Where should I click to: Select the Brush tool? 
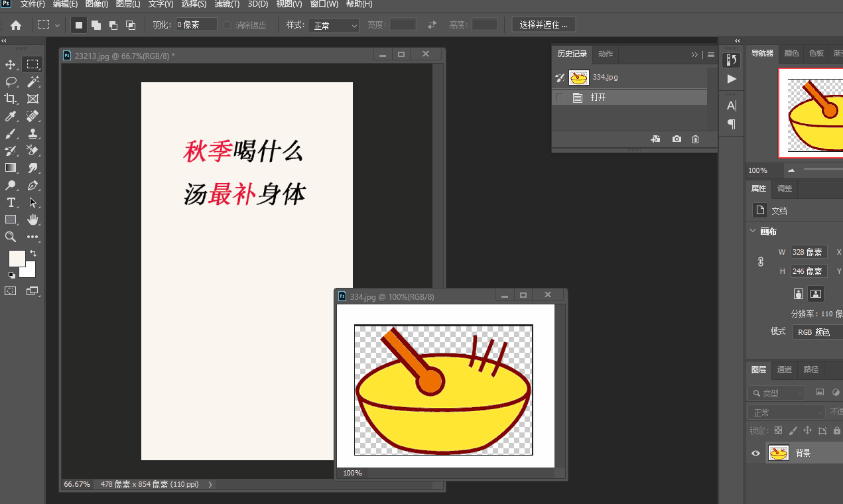pyautogui.click(x=10, y=133)
